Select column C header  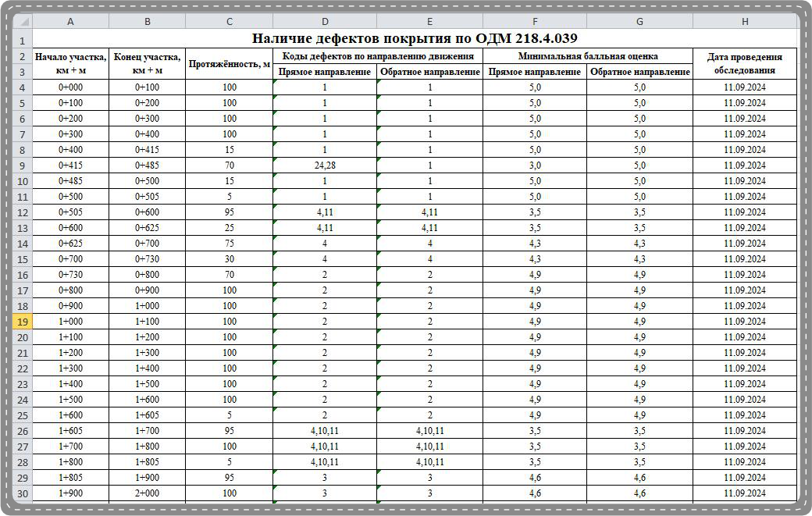click(229, 21)
